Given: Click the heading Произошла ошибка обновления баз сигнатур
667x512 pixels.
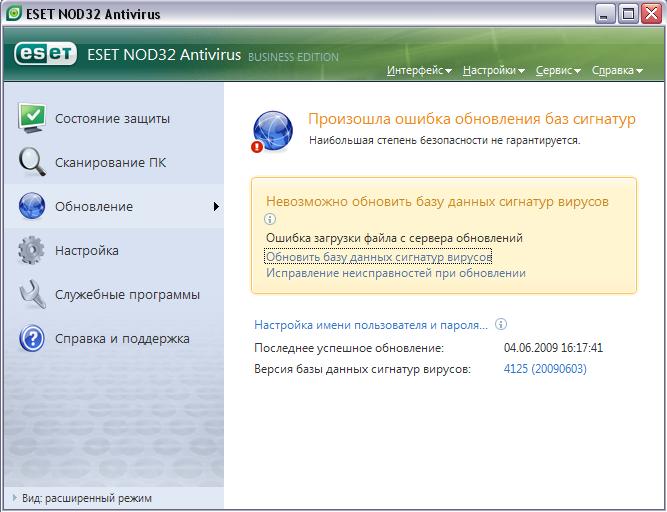Looking at the screenshot, I should 472,119.
